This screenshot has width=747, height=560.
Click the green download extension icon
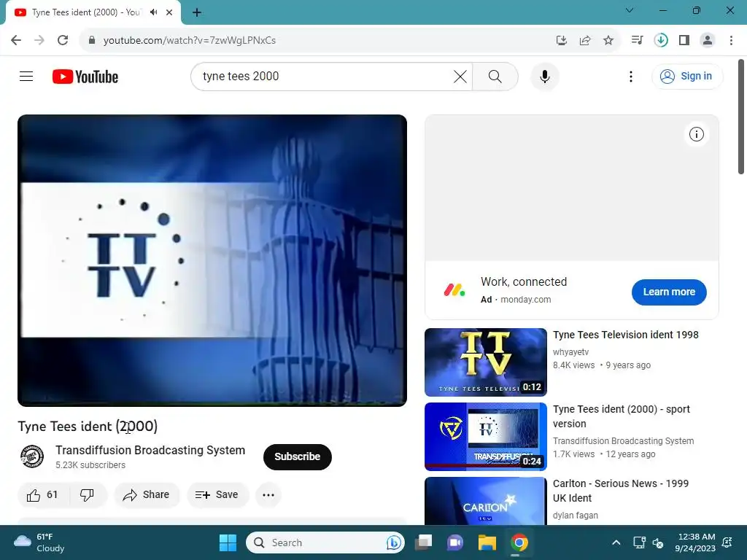[661, 40]
